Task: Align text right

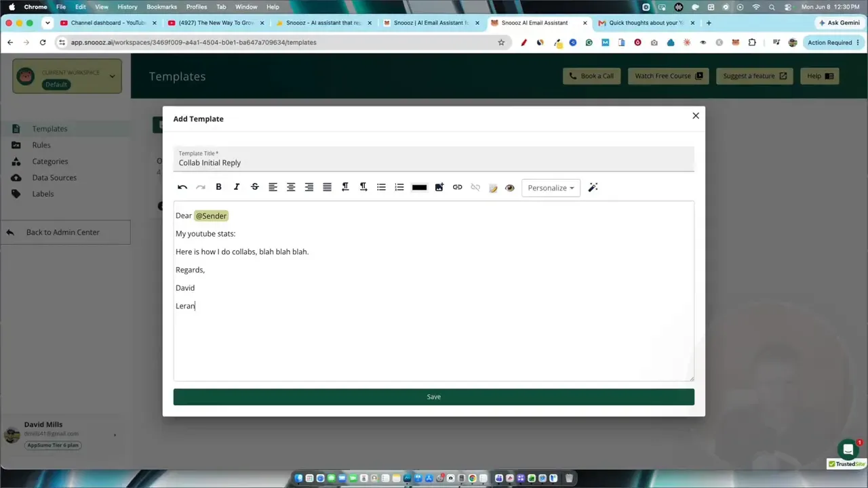Action: [x=309, y=188]
